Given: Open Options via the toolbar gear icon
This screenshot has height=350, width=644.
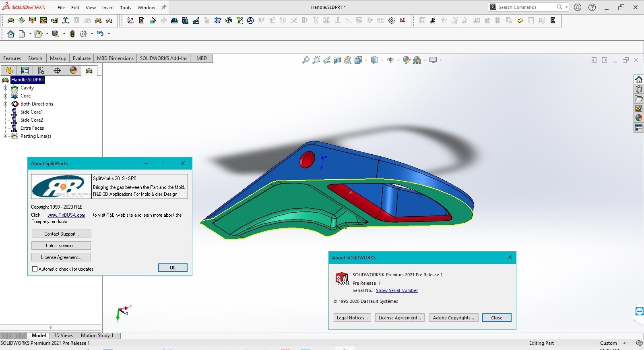Looking at the screenshot, I should point(83,34).
